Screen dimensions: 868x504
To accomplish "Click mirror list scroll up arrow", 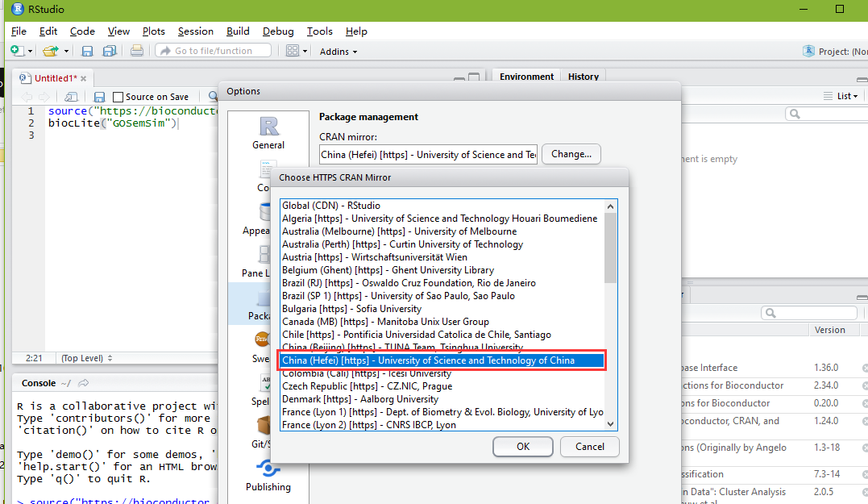I will [x=610, y=206].
